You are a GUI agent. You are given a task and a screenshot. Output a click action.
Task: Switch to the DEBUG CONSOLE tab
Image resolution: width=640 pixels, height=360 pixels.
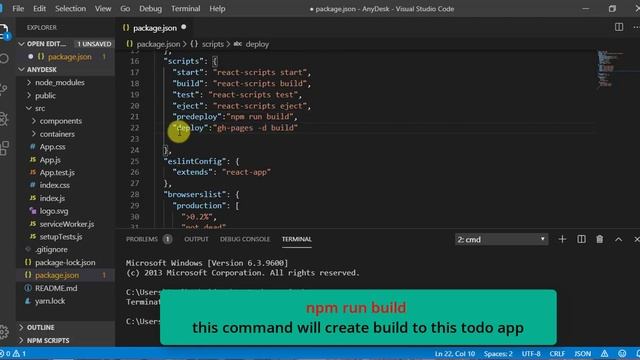click(245, 239)
